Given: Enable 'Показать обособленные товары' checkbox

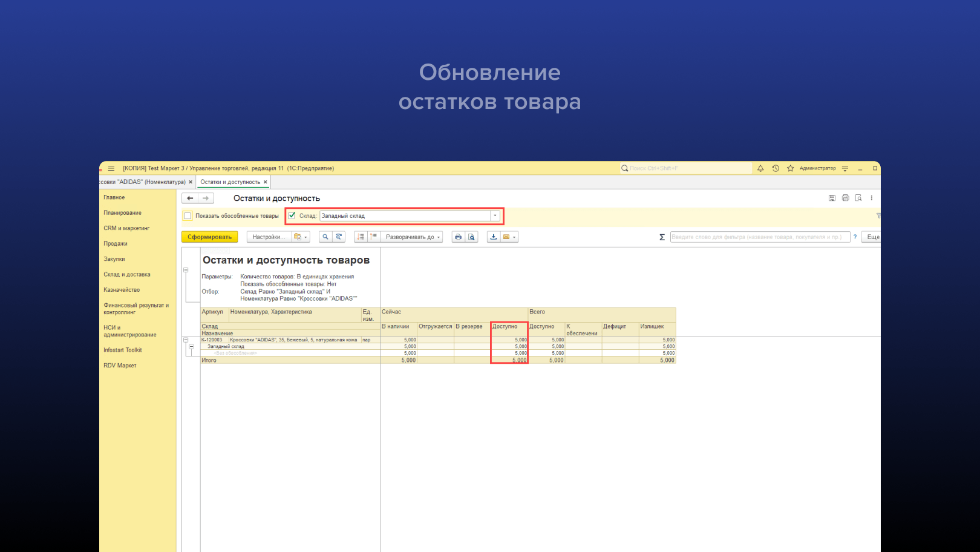Looking at the screenshot, I should (x=188, y=216).
